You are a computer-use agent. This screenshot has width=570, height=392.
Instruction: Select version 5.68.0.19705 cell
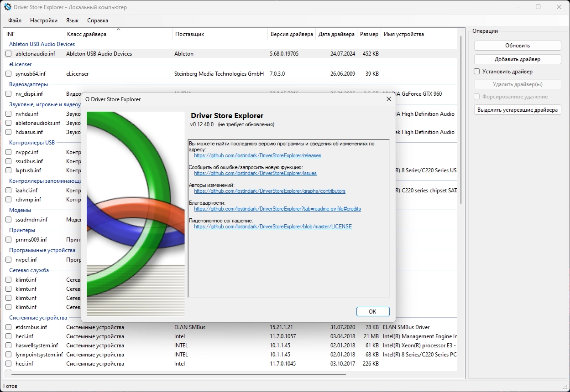[284, 54]
